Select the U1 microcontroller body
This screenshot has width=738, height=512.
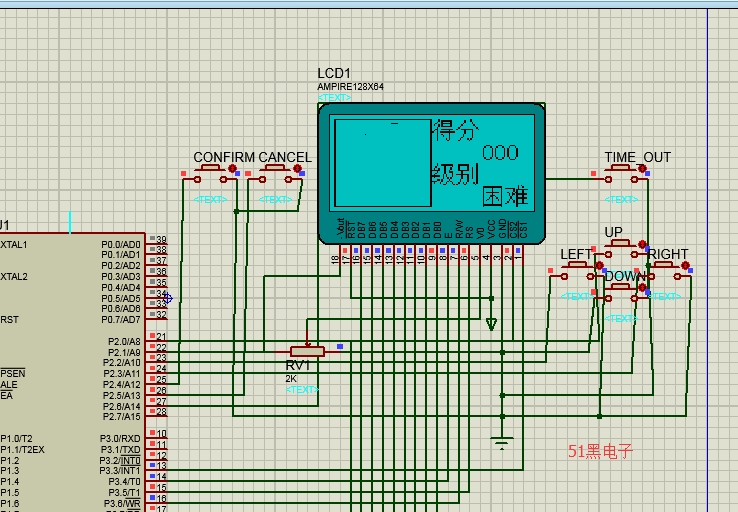[x=72, y=372]
